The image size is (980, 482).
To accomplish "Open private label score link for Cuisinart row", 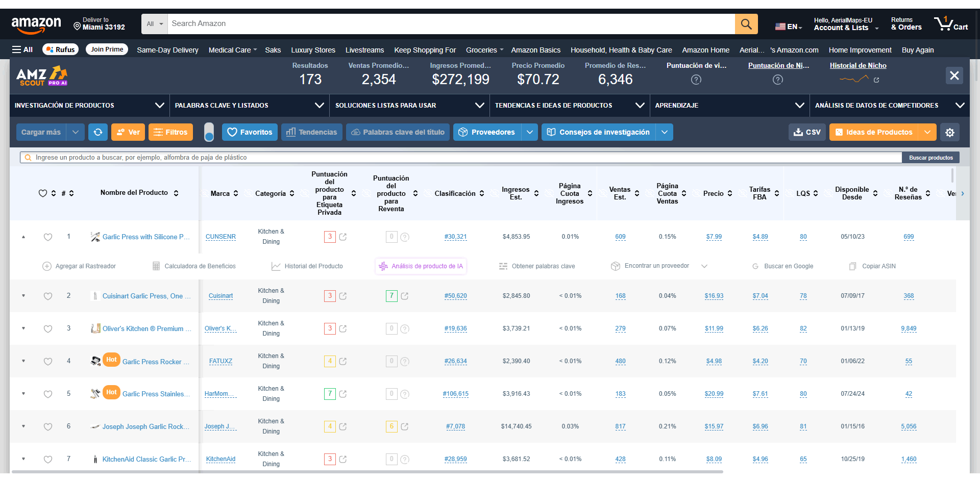I will click(x=343, y=296).
